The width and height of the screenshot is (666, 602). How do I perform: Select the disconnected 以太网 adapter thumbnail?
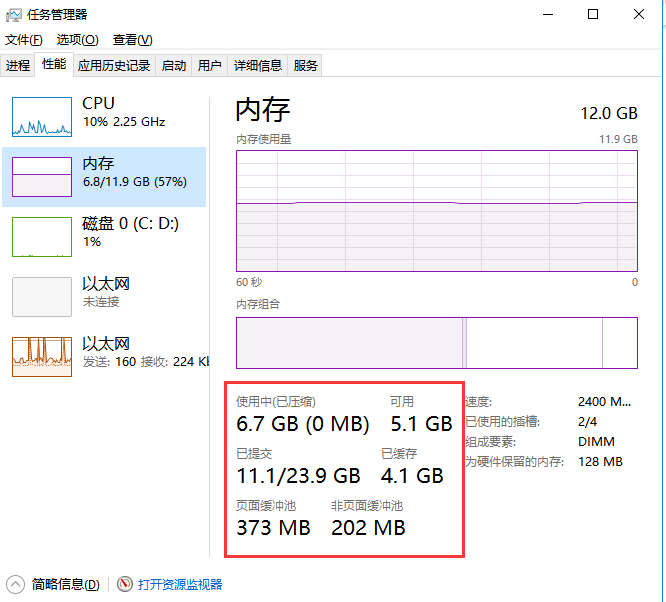click(x=41, y=297)
